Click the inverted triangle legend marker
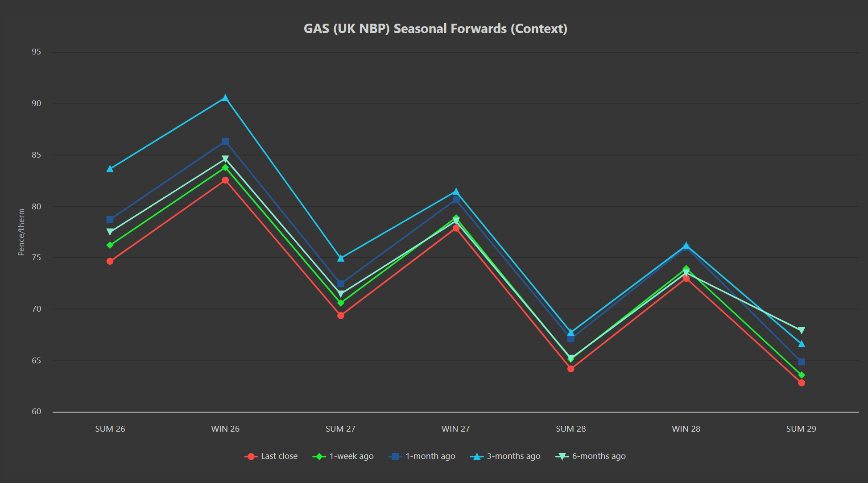This screenshot has height=483, width=868. tap(562, 456)
